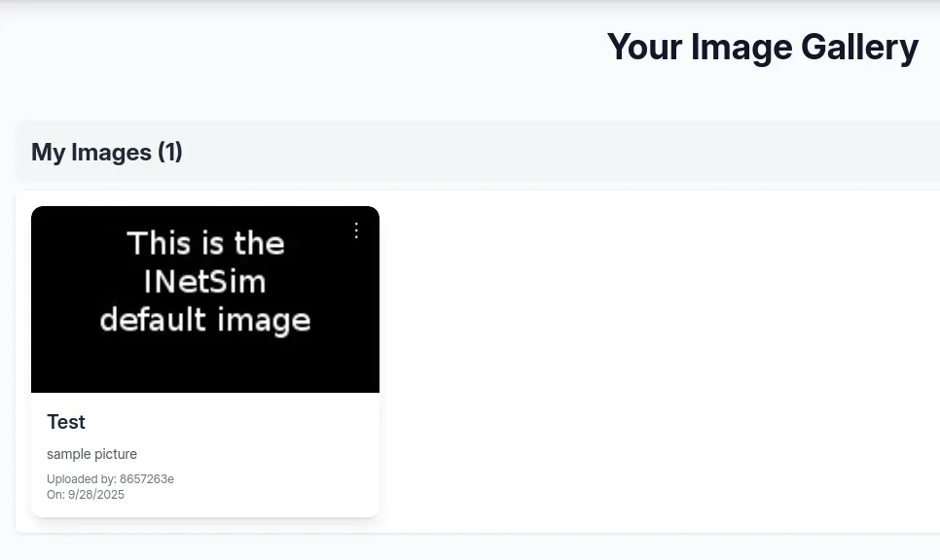
Task: Click the black top-left corner of the thumbnail
Action: [x=49, y=222]
